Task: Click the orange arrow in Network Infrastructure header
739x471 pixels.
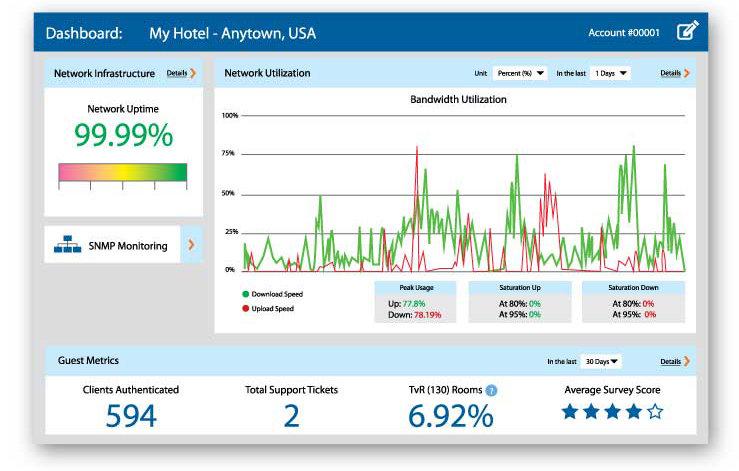Action: point(193,73)
